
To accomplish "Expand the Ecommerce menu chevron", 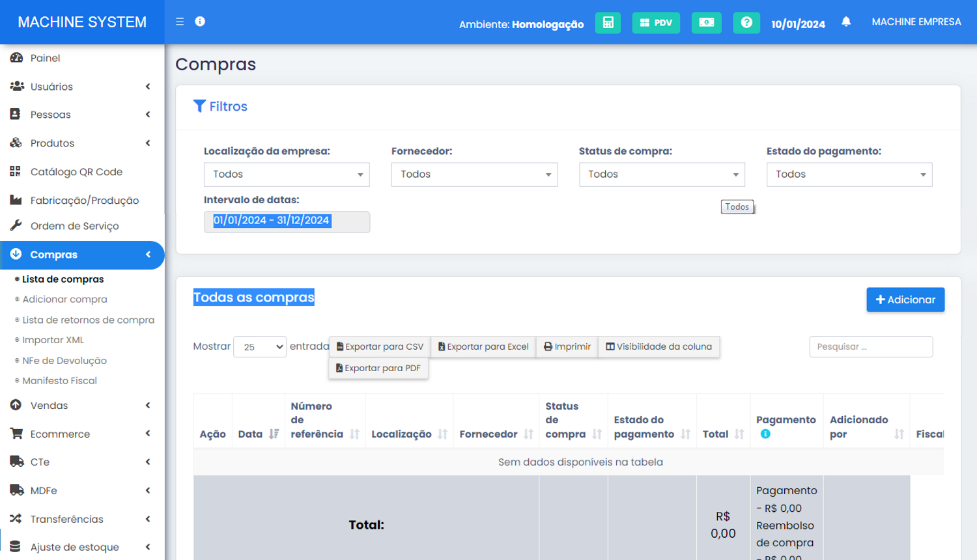I will 148,433.
